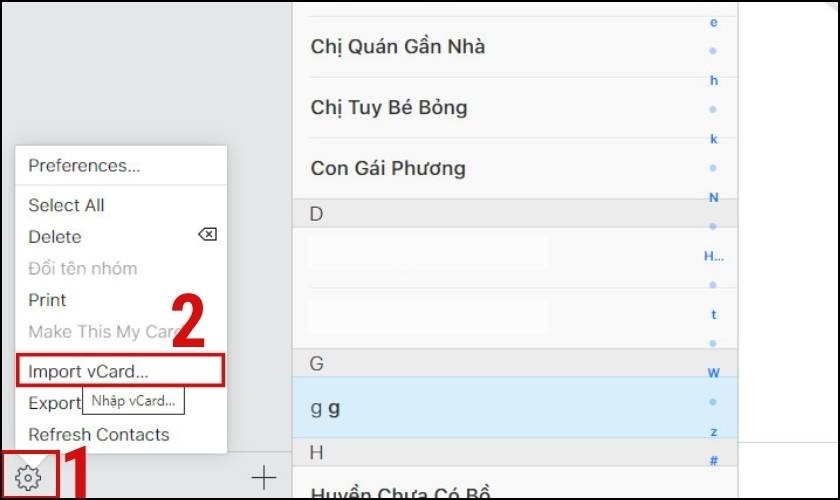Viewport: 840px width, 500px height.
Task: Click the settings gear icon
Action: pos(28,478)
